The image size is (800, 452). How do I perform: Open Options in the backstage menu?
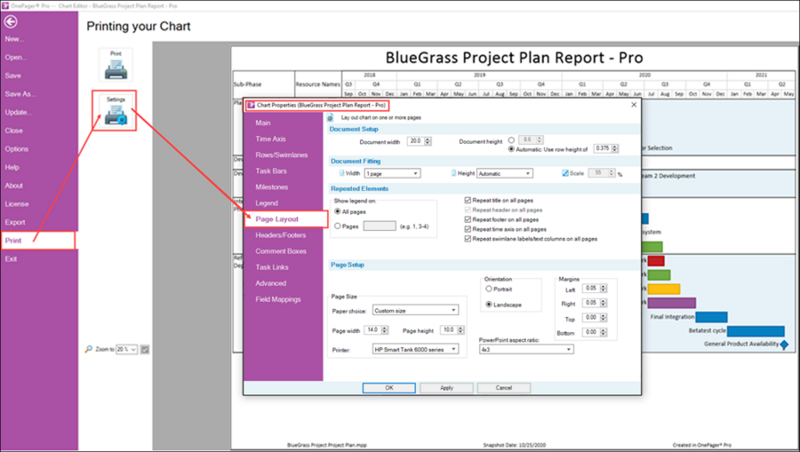[16, 149]
